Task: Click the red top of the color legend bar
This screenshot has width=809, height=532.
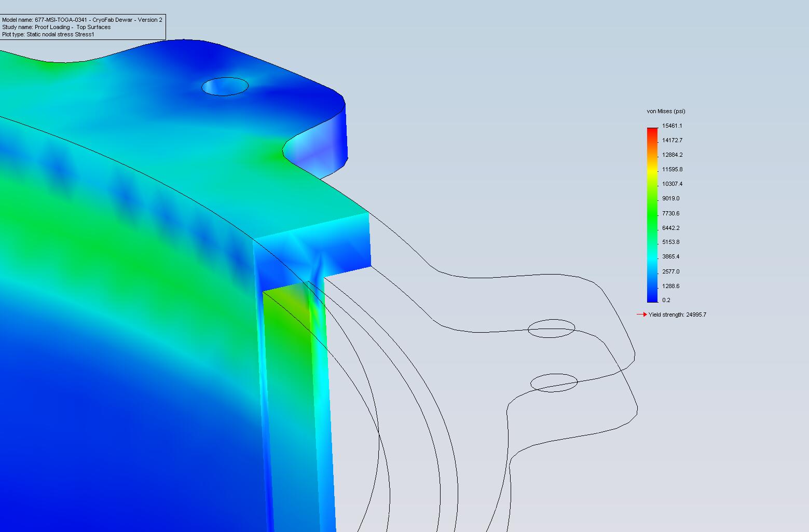Action: point(652,131)
